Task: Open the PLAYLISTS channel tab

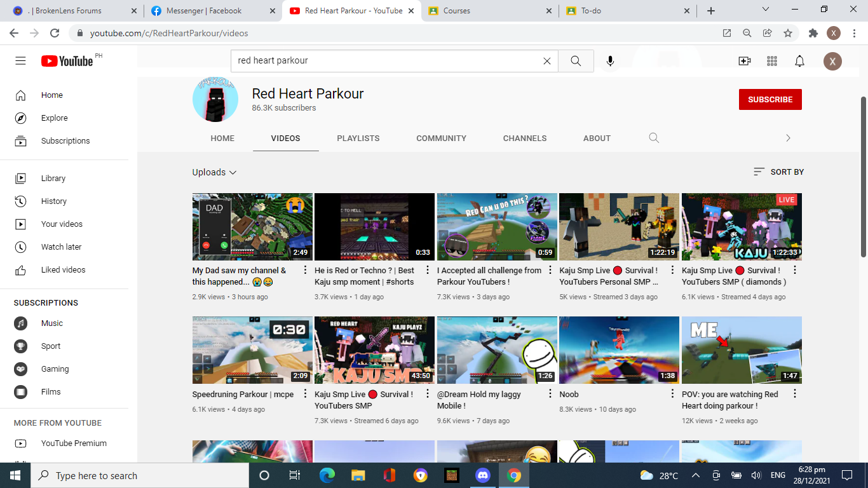Action: click(x=358, y=138)
